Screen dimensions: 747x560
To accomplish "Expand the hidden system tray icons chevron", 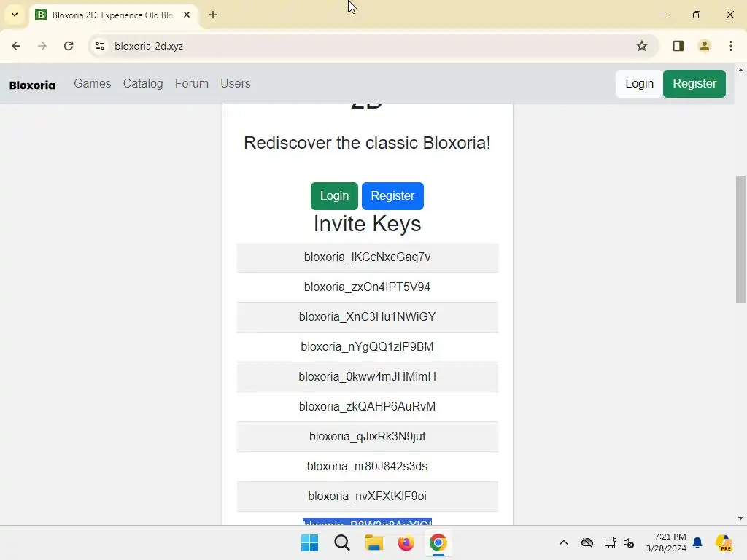I will pos(564,542).
